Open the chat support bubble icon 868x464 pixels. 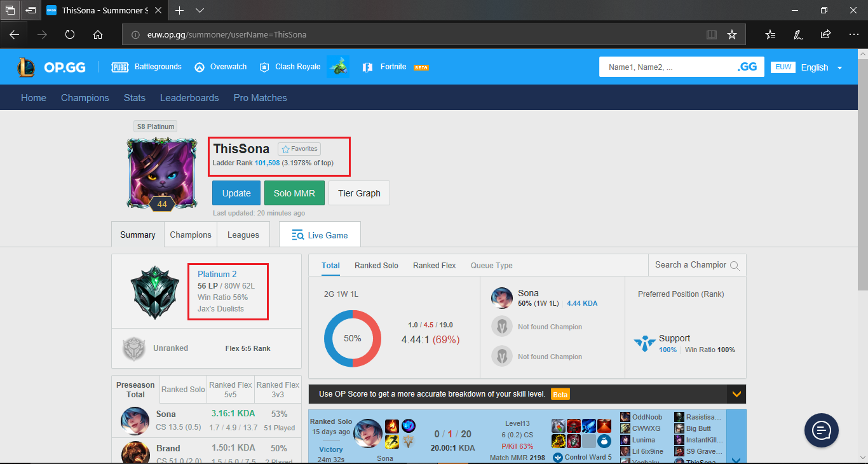pos(822,430)
